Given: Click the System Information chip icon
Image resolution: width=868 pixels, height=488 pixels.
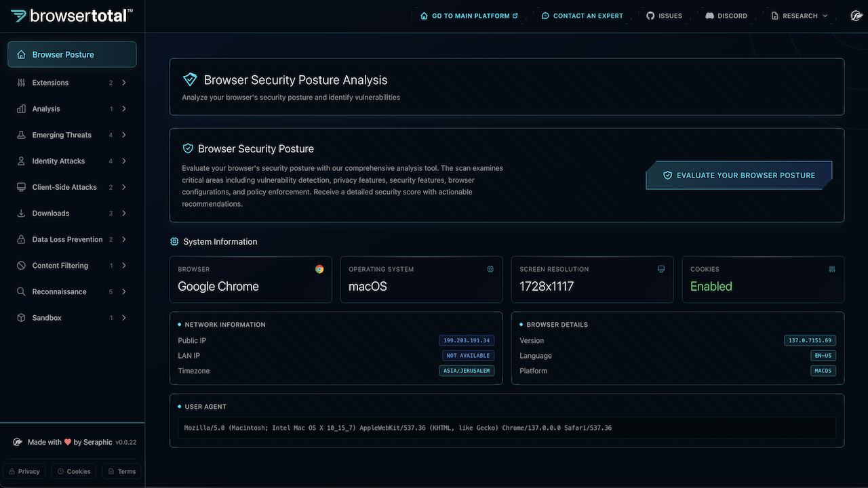Looking at the screenshot, I should tap(174, 241).
